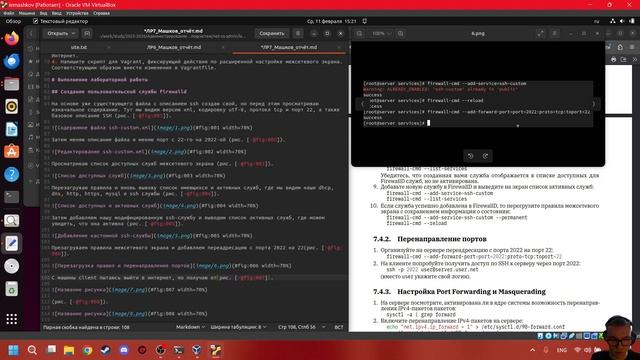
Task: Open Windows taskbar search
Action: click(x=32, y=350)
